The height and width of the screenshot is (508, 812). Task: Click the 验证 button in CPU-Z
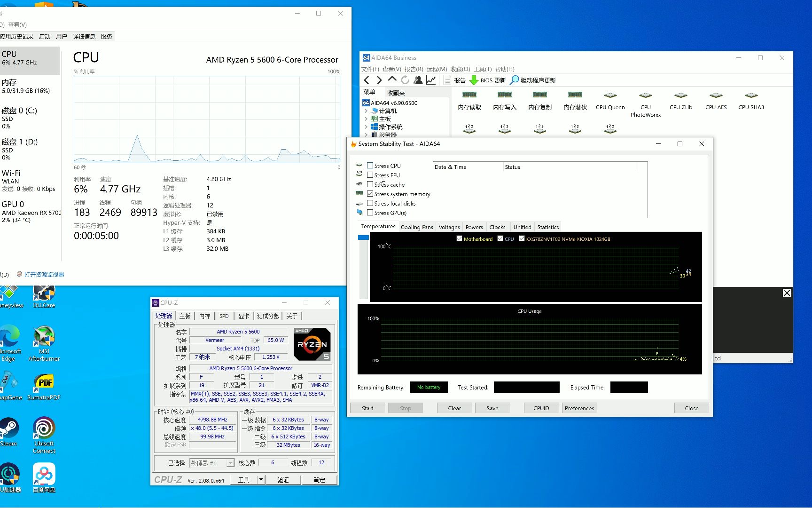[283, 480]
